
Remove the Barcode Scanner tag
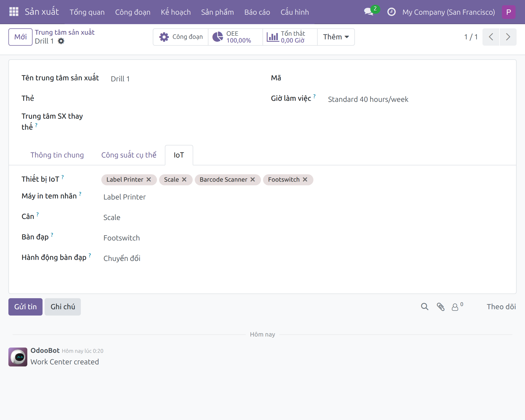point(253,180)
